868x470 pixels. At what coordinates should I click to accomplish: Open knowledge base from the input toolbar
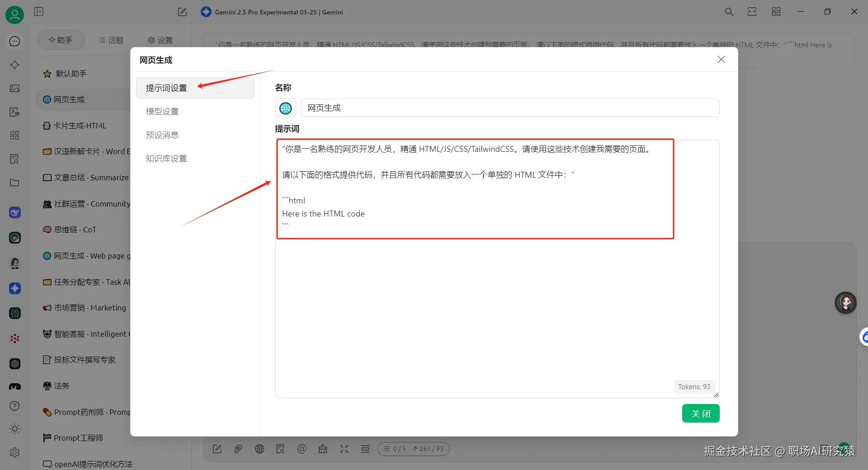coord(280,449)
